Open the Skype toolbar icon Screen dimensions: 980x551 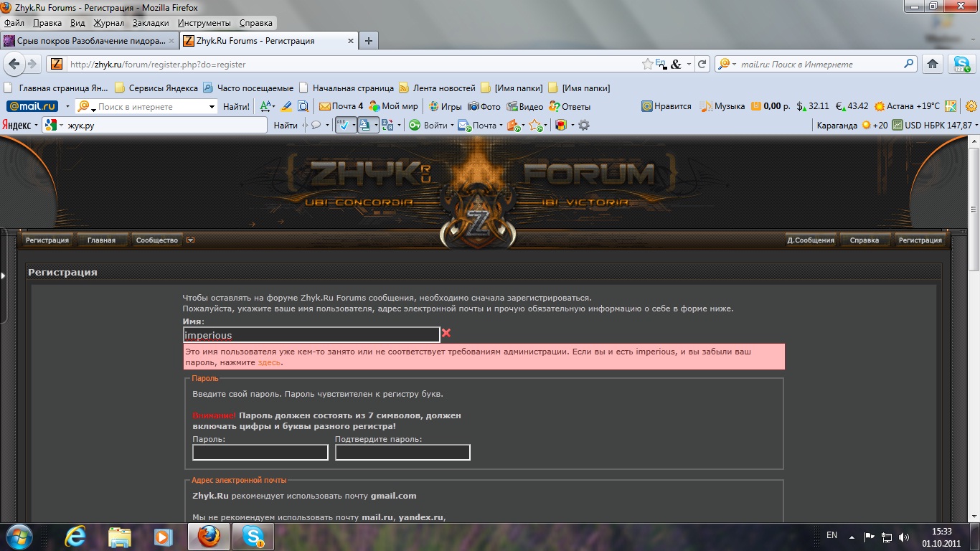[961, 64]
